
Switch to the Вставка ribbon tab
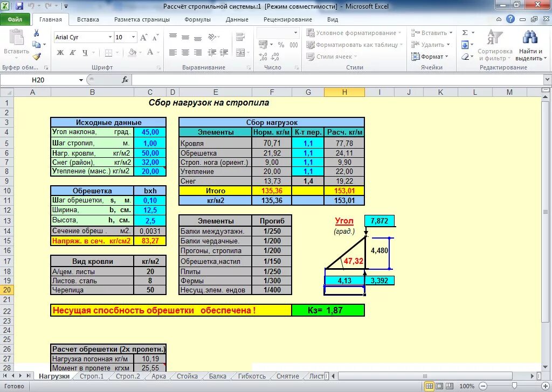click(x=88, y=20)
